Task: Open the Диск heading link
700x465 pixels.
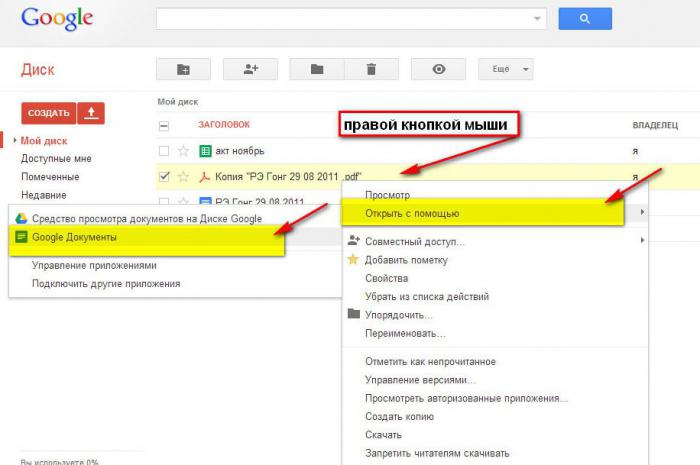Action: click(x=38, y=70)
